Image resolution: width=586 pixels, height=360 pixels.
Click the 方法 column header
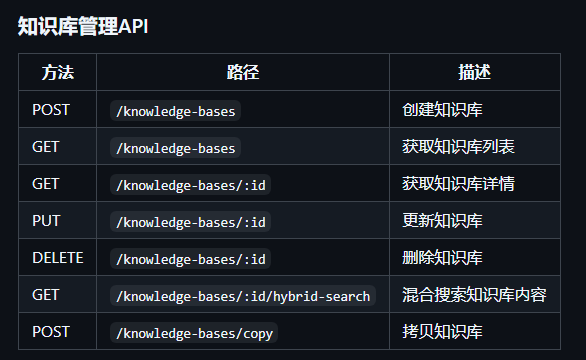pyautogui.click(x=58, y=72)
